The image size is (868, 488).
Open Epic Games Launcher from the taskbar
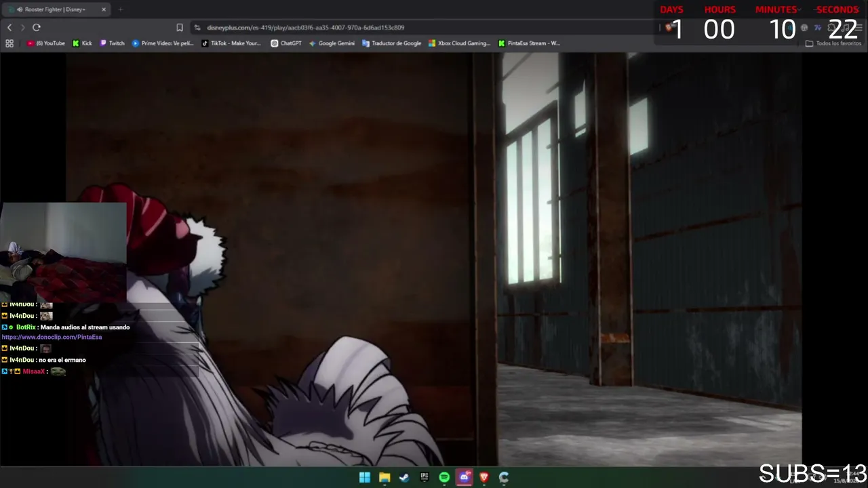click(x=425, y=477)
